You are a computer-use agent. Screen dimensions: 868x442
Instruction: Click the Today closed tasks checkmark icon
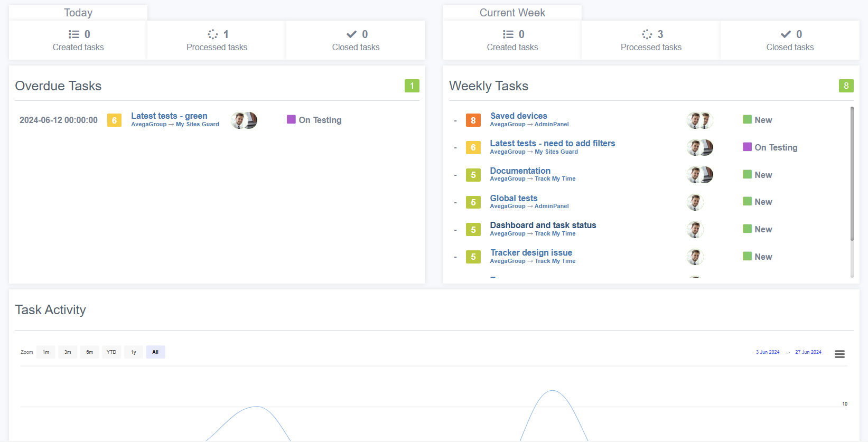click(x=351, y=34)
